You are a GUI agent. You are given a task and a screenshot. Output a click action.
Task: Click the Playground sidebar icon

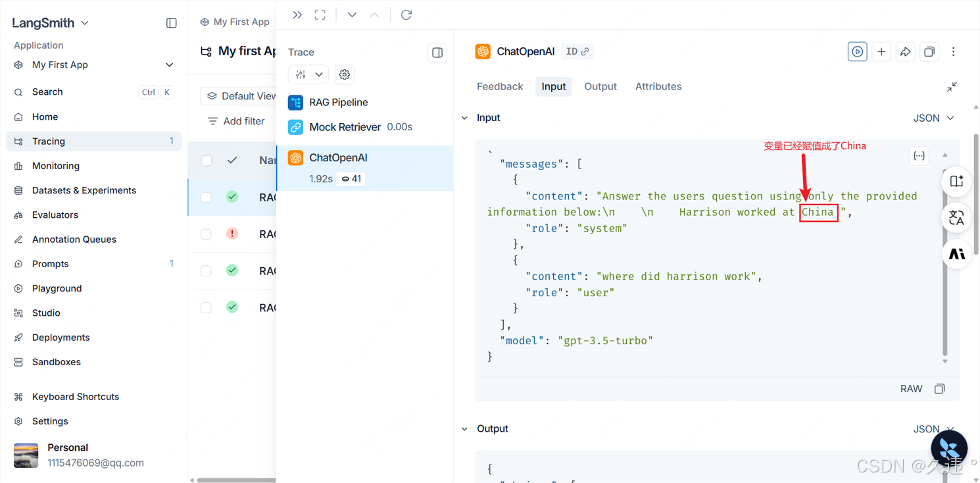[x=18, y=288]
